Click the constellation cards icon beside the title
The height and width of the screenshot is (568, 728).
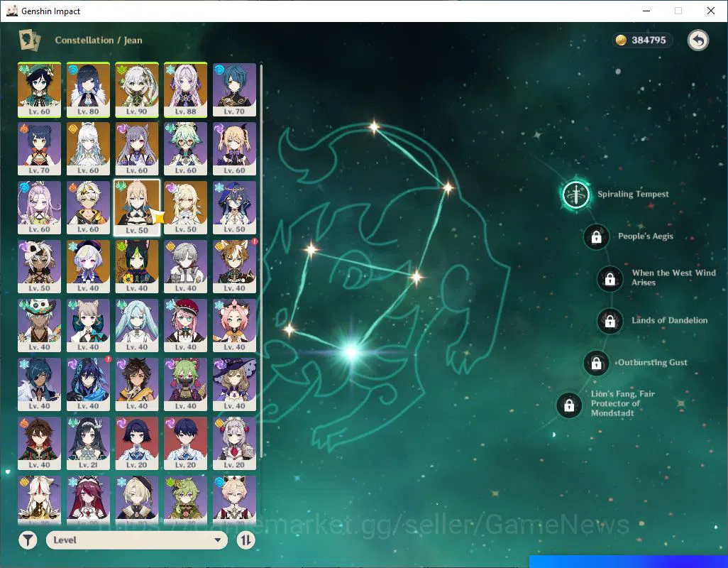29,40
